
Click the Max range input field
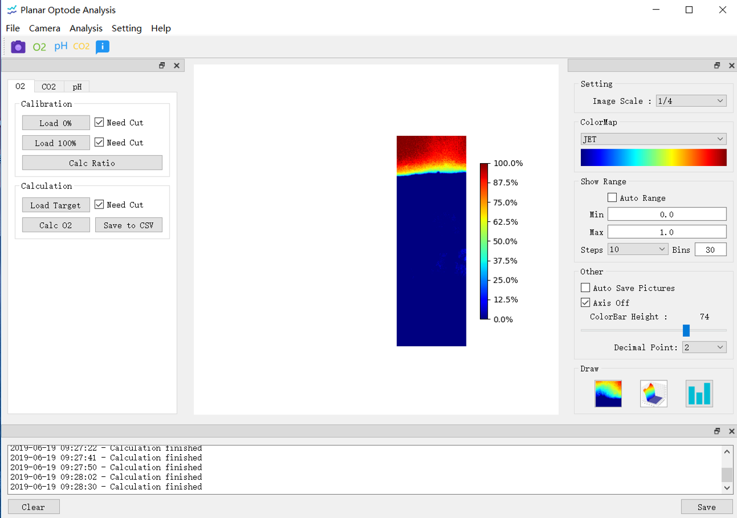pyautogui.click(x=667, y=232)
